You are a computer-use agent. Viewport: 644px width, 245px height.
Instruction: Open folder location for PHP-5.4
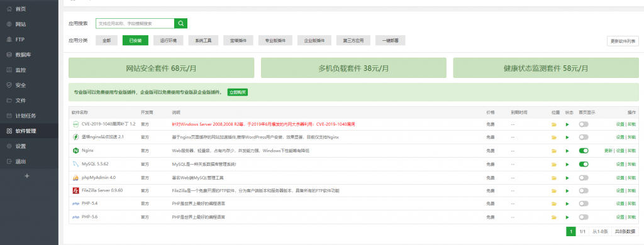pos(553,204)
